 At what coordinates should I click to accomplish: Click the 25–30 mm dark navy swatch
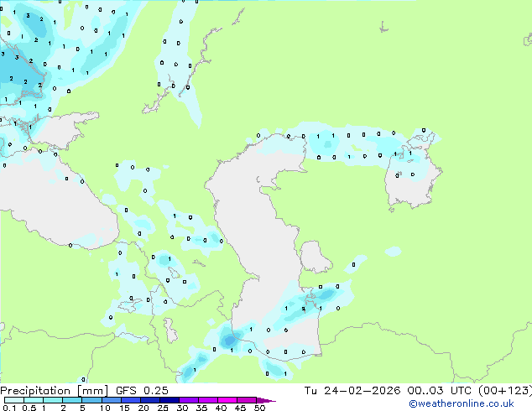coord(169,400)
